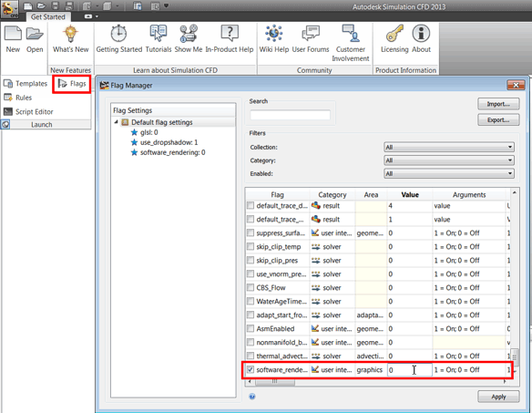The height and width of the screenshot is (413, 532).
Task: Switch to the Get Started tab
Action: 48,16
